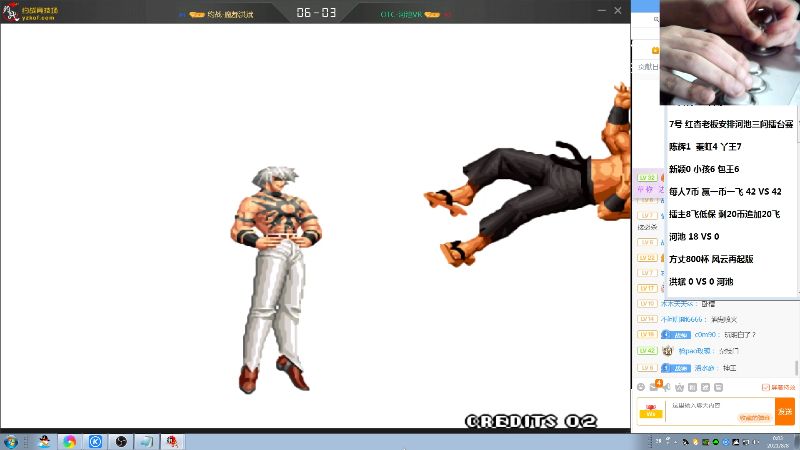Click the 06 - 03 score display
This screenshot has width=800, height=450.
click(316, 12)
